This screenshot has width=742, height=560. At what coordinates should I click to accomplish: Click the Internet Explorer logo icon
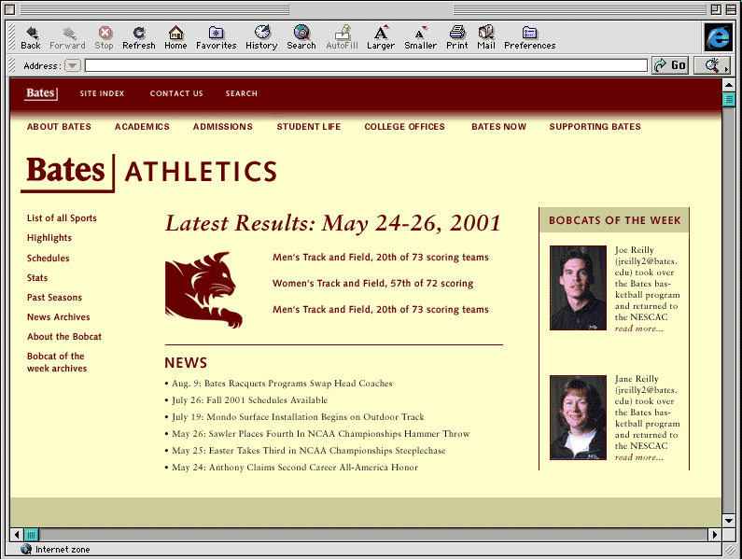(x=718, y=37)
